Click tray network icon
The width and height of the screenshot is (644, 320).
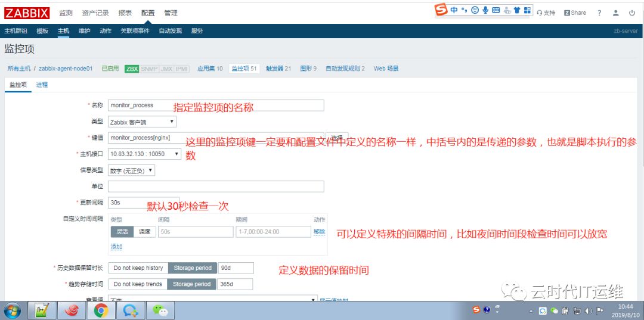(x=577, y=311)
